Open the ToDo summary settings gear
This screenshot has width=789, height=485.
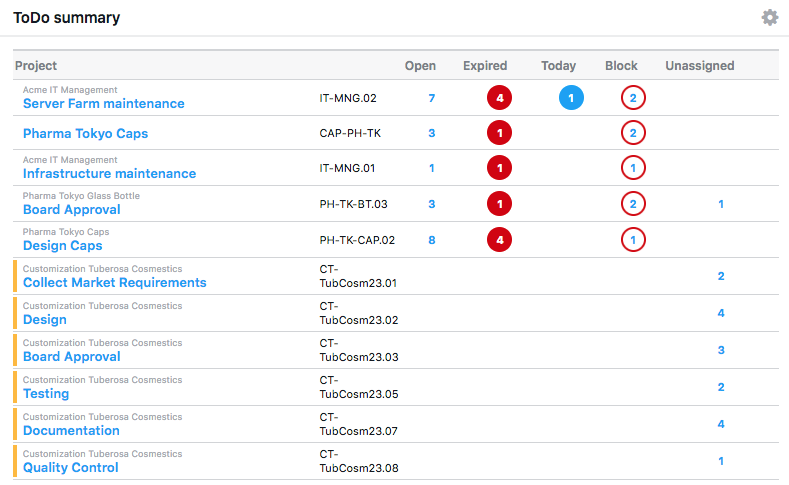pyautogui.click(x=769, y=17)
